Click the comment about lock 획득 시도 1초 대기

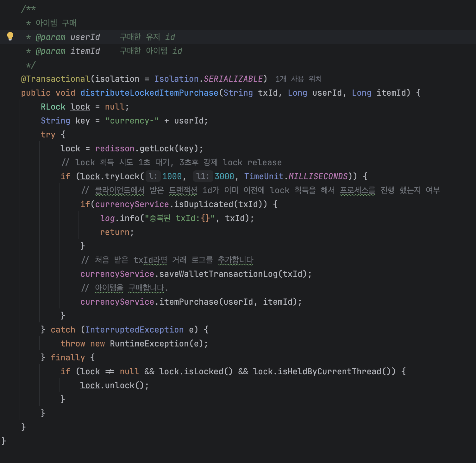[x=171, y=162]
